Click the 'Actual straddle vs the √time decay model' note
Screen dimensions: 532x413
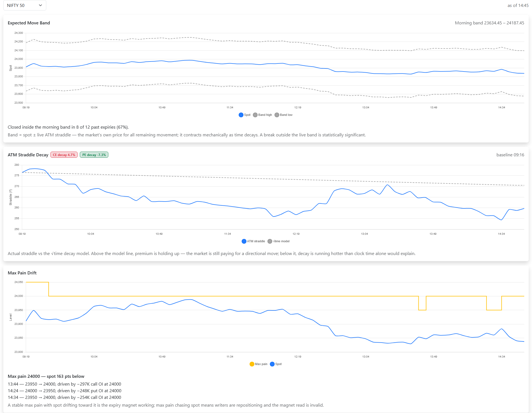pos(211,253)
